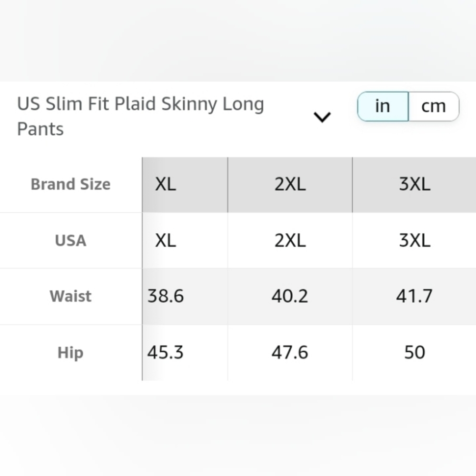Select the 2XL brand size column header
Viewport: 476px width, 476px height.
pyautogui.click(x=290, y=184)
